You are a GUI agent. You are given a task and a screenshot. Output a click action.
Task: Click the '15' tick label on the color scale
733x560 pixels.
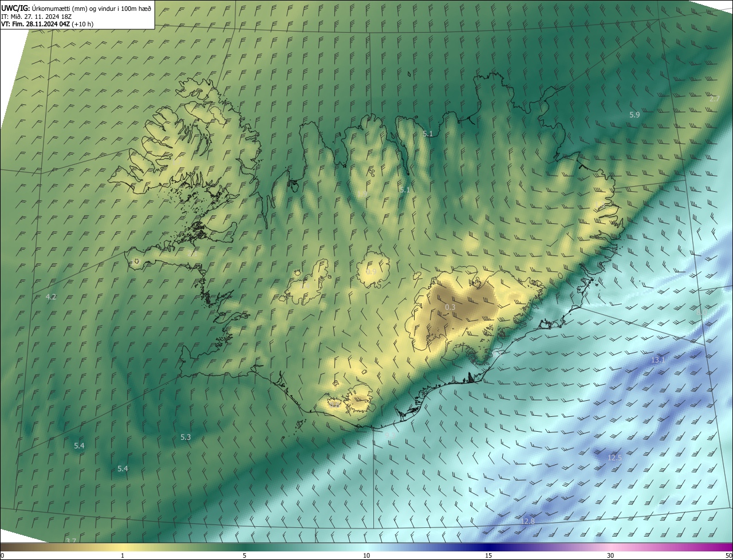(488, 556)
